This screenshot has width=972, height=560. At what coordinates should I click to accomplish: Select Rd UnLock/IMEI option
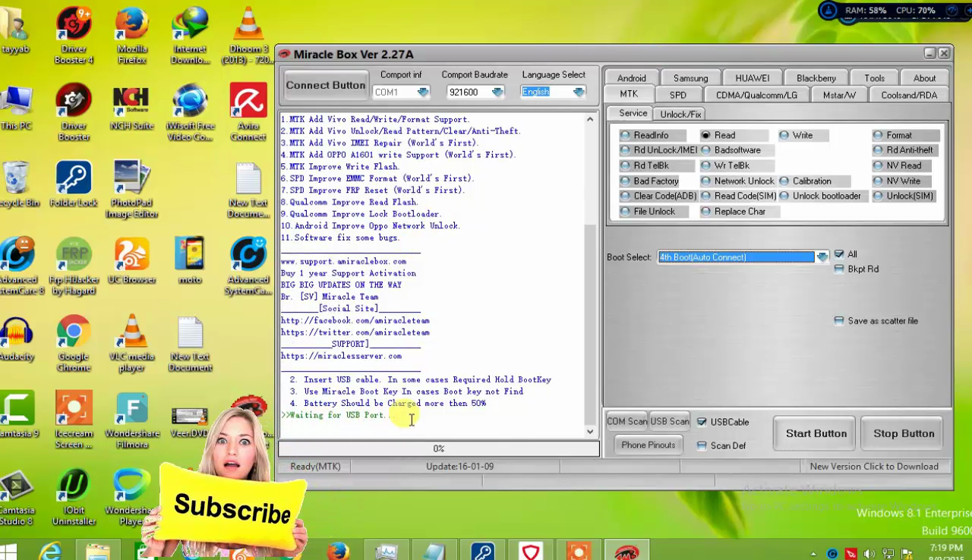click(x=658, y=150)
